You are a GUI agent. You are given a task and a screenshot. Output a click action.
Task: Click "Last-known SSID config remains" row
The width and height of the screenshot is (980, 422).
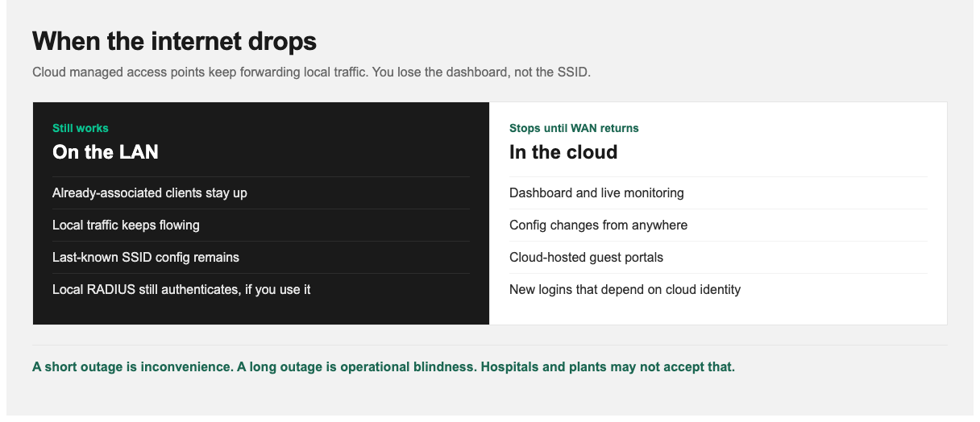(x=261, y=258)
